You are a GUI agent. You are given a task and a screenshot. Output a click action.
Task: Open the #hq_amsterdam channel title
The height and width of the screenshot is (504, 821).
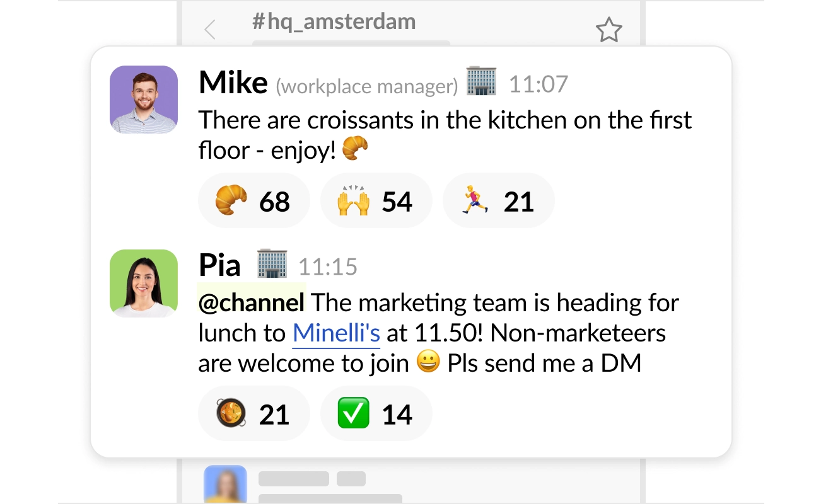[334, 22]
